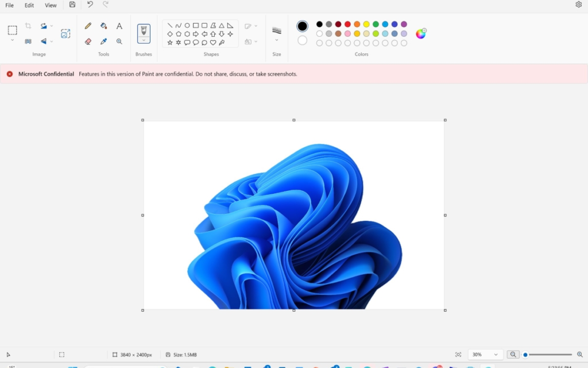The width and height of the screenshot is (588, 368).
Task: Pick the purple color in palette
Action: click(x=404, y=24)
